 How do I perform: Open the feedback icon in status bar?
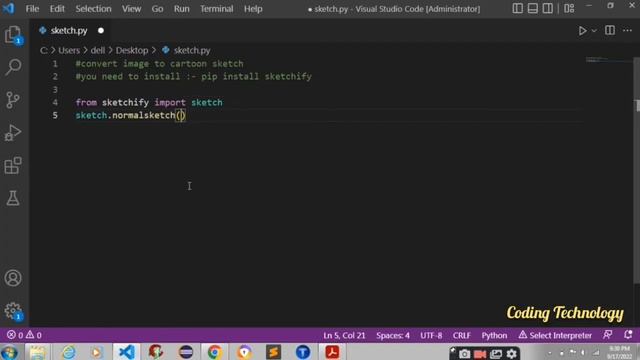pos(607,335)
